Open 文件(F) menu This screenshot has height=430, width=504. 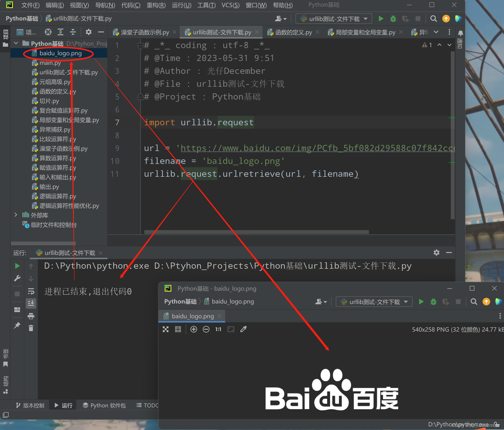(31, 5)
